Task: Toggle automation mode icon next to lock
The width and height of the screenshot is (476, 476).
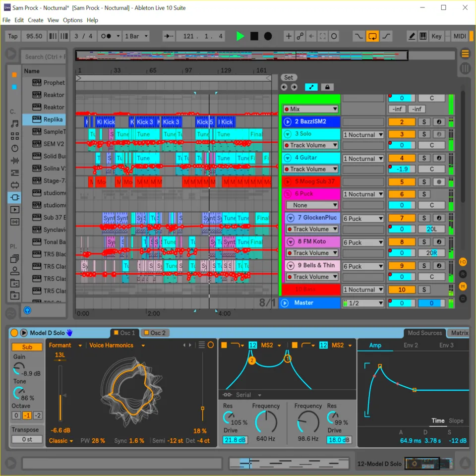Action: tap(311, 87)
